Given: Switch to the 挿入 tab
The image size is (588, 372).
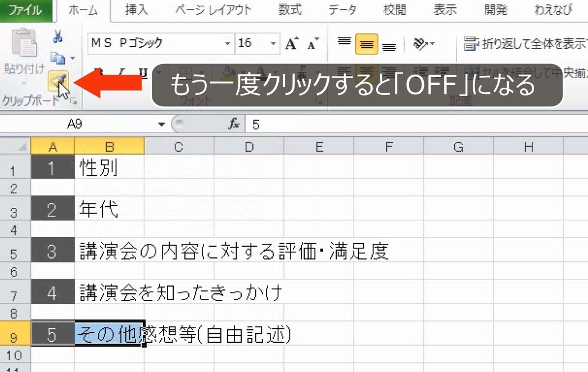Looking at the screenshot, I should [136, 10].
